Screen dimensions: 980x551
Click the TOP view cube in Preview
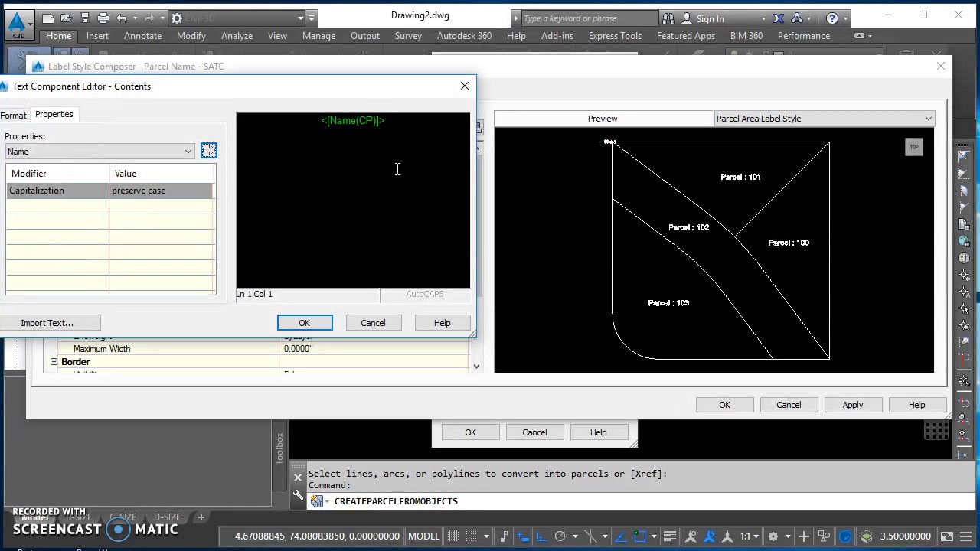click(914, 147)
